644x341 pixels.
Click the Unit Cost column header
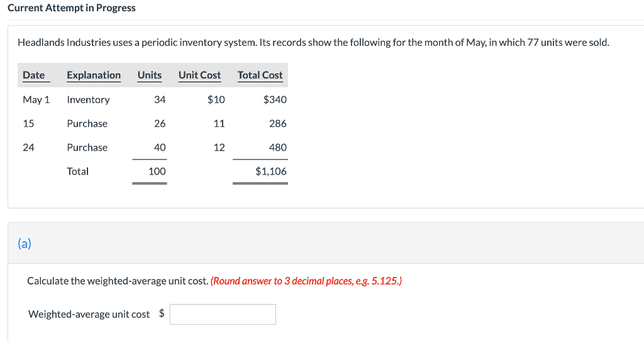click(x=199, y=75)
